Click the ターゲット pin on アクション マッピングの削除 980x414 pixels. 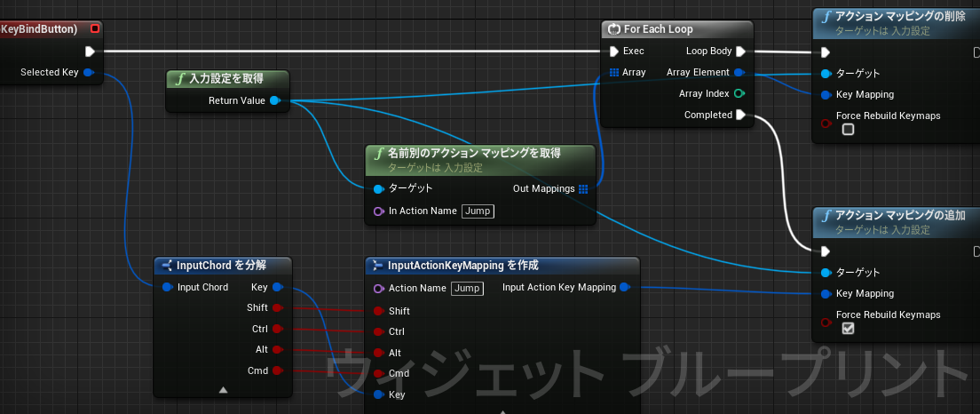pos(826,74)
